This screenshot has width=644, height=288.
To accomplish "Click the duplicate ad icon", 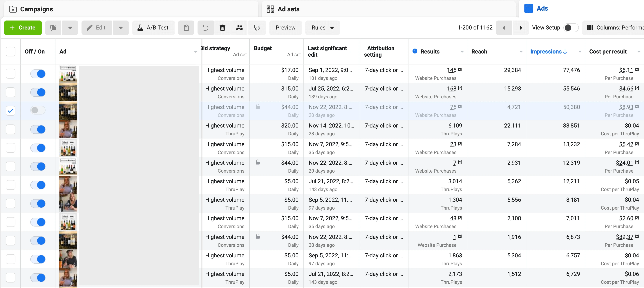I will pos(53,28).
